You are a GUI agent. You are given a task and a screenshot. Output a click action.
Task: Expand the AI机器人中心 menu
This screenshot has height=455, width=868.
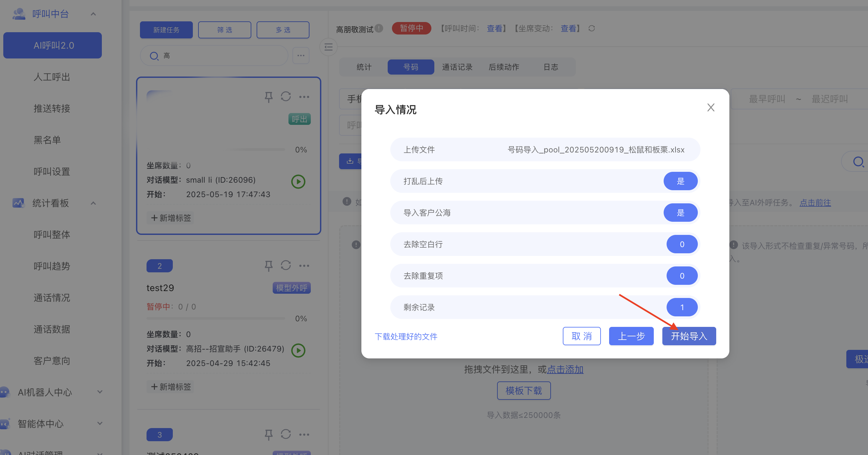[x=100, y=392]
